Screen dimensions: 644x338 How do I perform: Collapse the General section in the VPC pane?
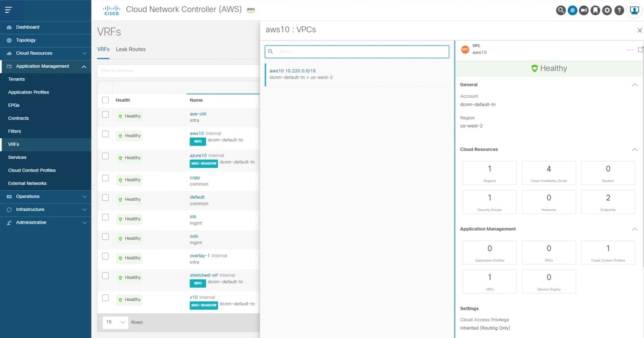pos(635,85)
